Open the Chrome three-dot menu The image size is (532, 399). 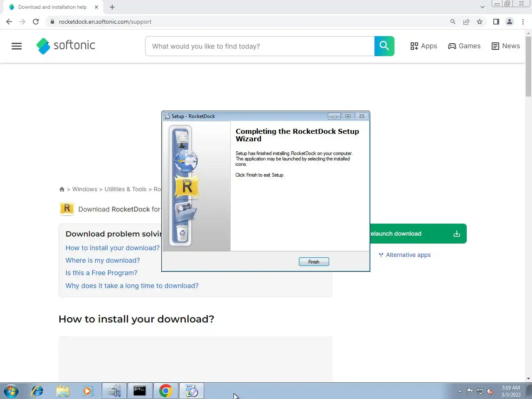click(x=523, y=22)
